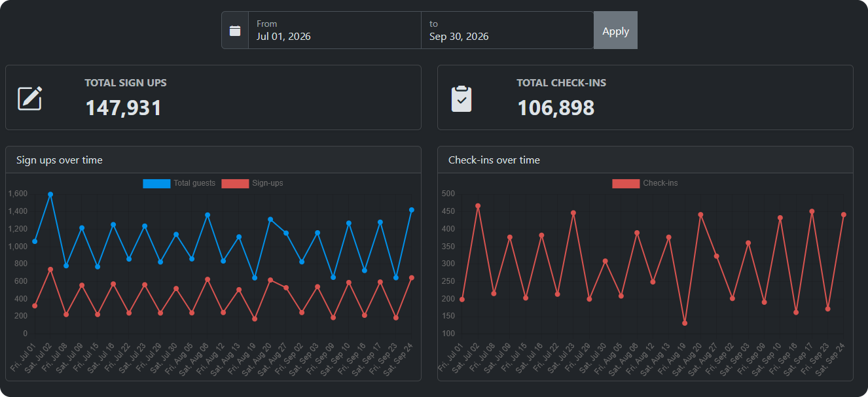Click the red Sign-ups legend swatch
The height and width of the screenshot is (397, 868).
235,183
